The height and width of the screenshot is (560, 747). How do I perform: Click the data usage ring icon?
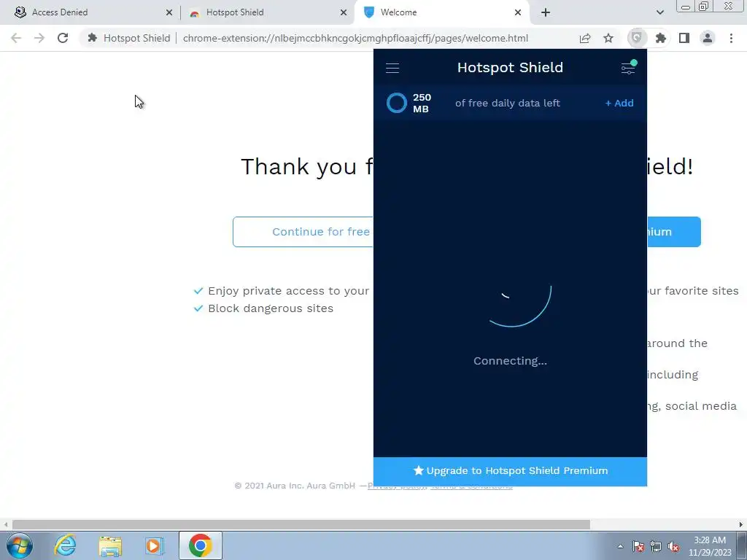click(396, 103)
